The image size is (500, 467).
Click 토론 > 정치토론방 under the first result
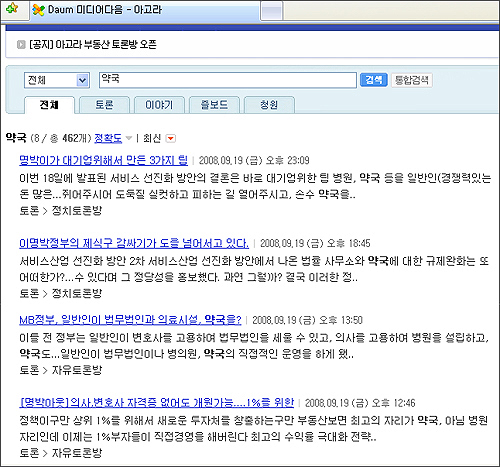(61, 211)
